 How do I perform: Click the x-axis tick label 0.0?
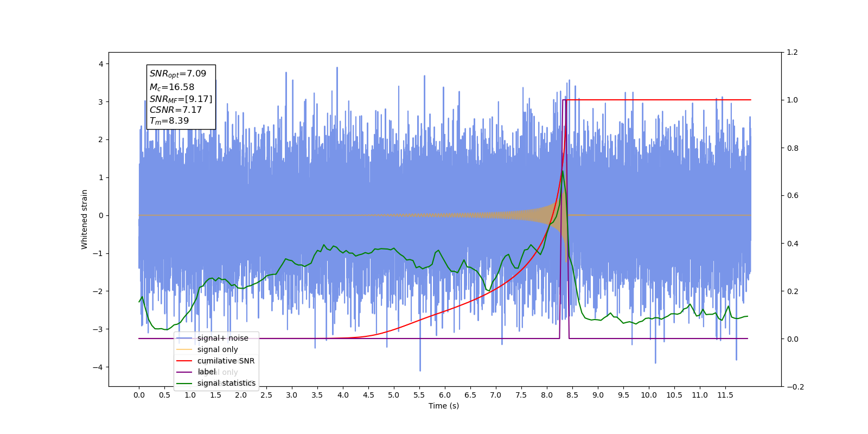[139, 395]
